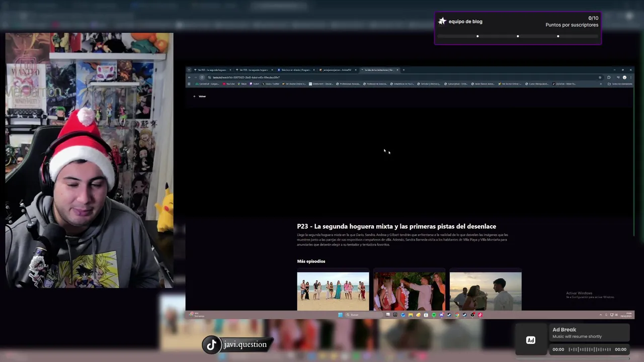
Task: Close the Telecinco en directo tab
Action: (x=314, y=70)
